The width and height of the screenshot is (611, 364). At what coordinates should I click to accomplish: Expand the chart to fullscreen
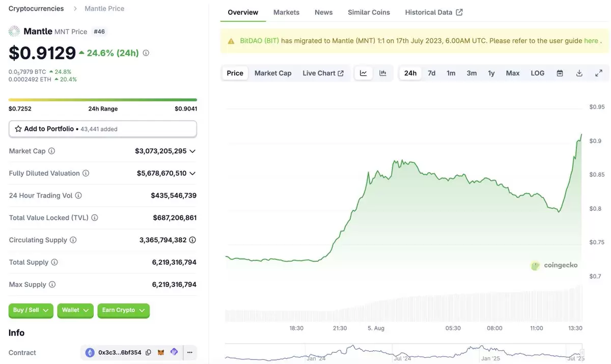(x=599, y=73)
